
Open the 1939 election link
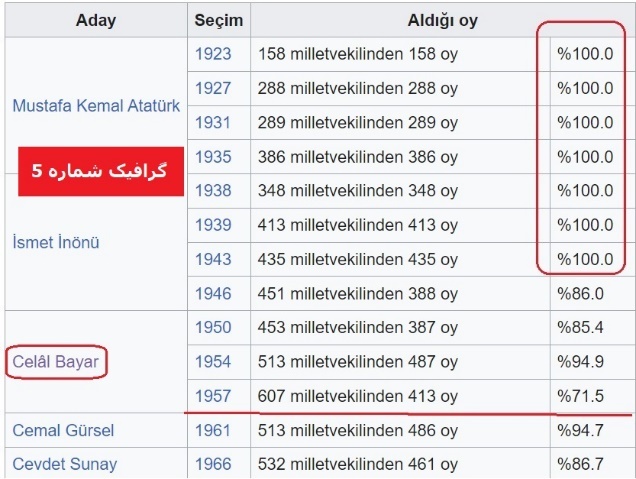click(x=213, y=225)
